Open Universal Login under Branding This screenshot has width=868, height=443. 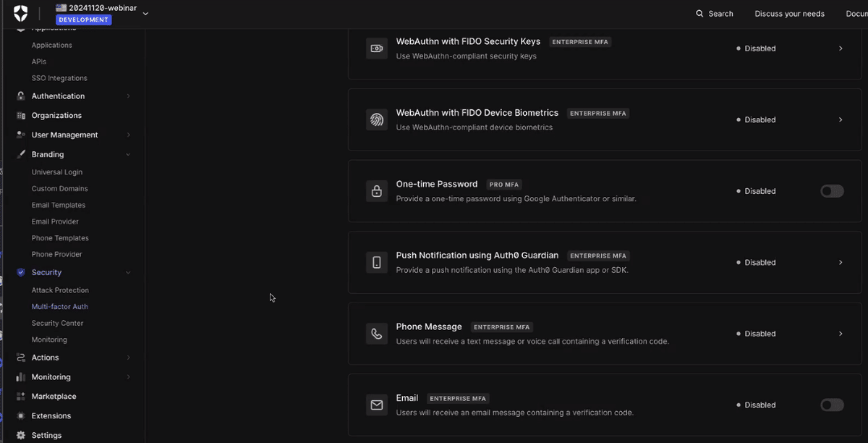(57, 172)
